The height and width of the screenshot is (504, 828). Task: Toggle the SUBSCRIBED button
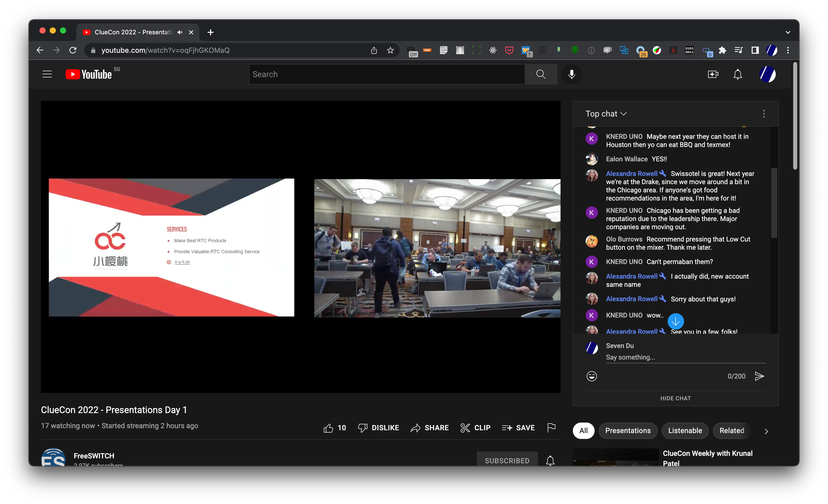(507, 460)
